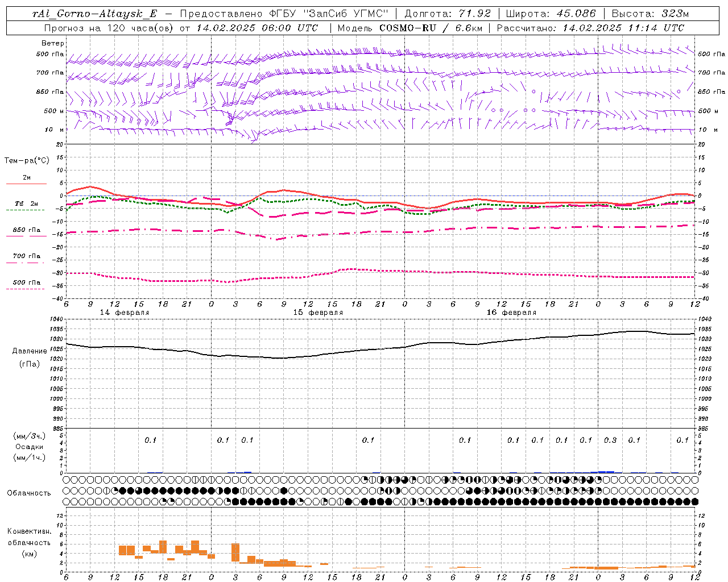Screen dimensions: 728x582
Task: Click the 15 февраля date label
Action: [x=318, y=313]
